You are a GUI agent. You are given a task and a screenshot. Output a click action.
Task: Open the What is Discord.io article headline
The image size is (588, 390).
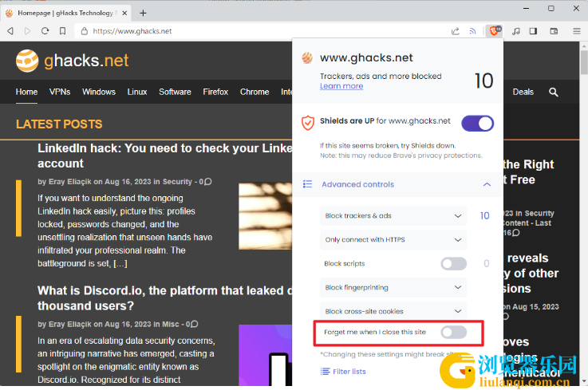164,298
